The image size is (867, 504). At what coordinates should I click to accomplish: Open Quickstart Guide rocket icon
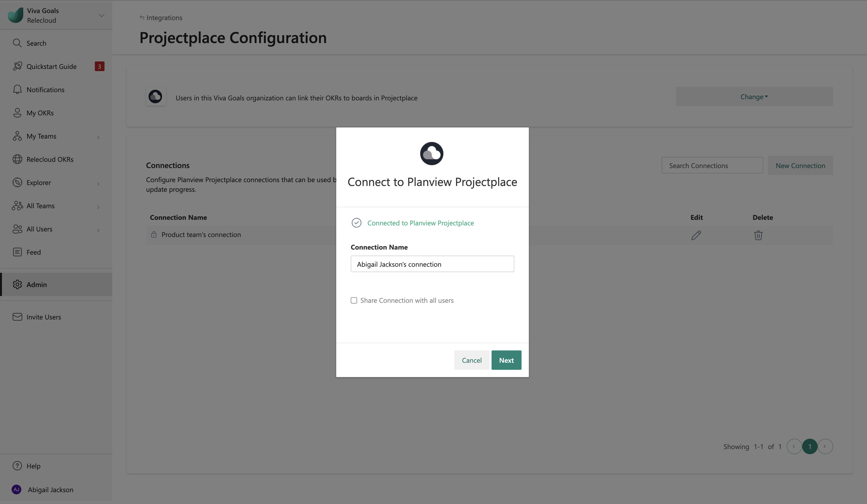click(17, 67)
